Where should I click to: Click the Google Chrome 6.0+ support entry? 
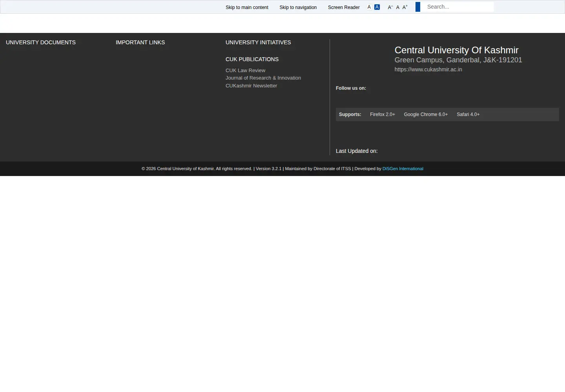click(426, 114)
